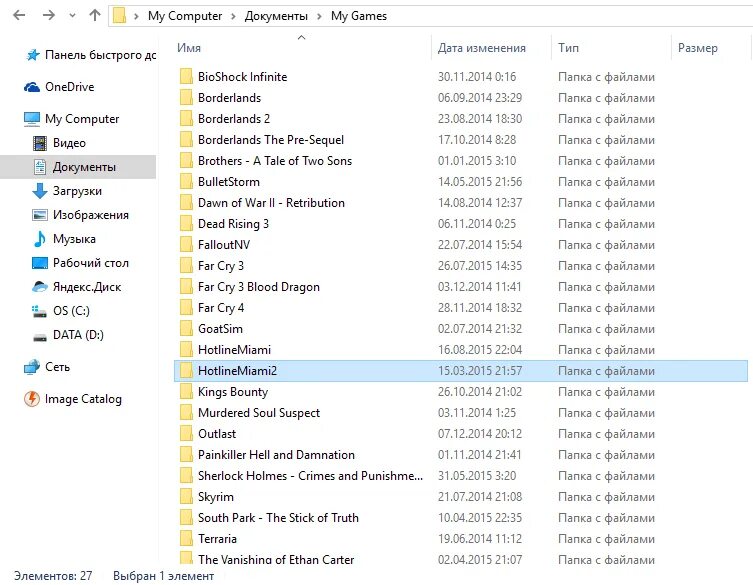This screenshot has width=753, height=585.
Task: Open Рабочий стол desktop icon
Action: point(40,263)
